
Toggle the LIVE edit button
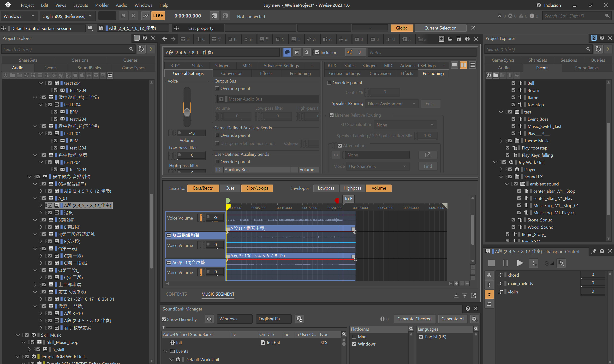(x=158, y=16)
